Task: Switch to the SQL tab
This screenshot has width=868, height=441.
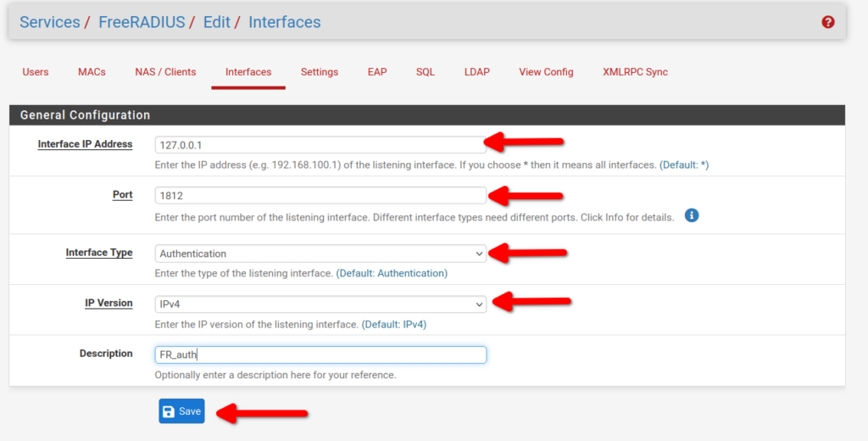Action: pyautogui.click(x=426, y=72)
